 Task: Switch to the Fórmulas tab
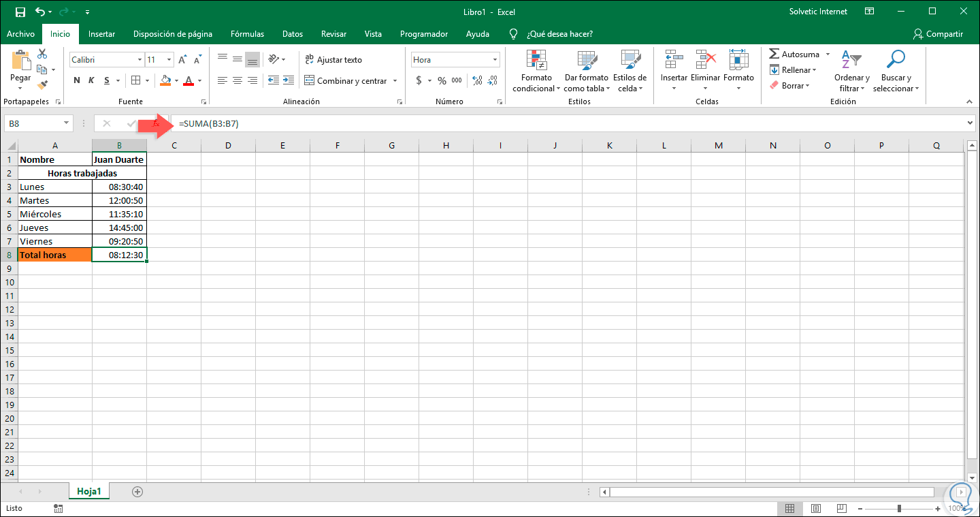point(248,34)
